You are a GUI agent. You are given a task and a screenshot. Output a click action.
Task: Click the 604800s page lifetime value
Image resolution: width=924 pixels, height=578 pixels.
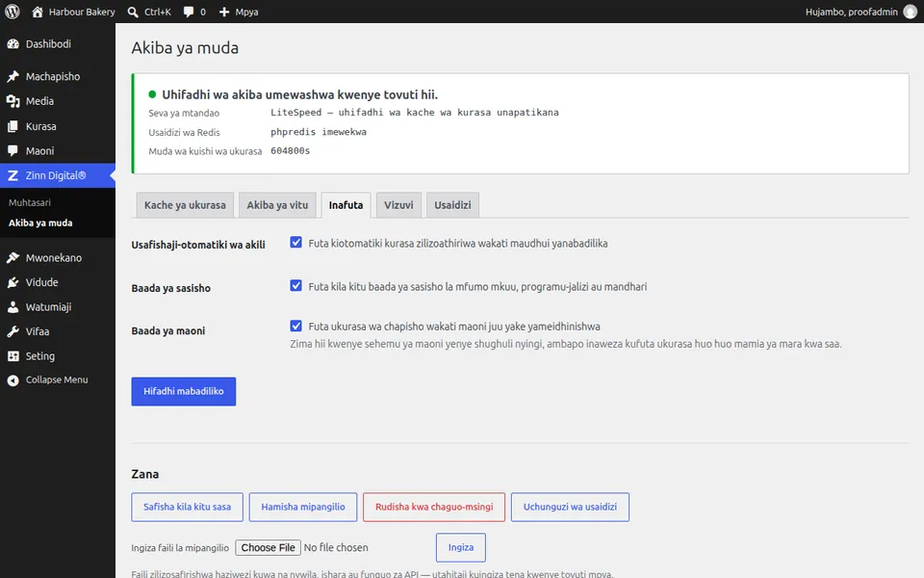290,151
